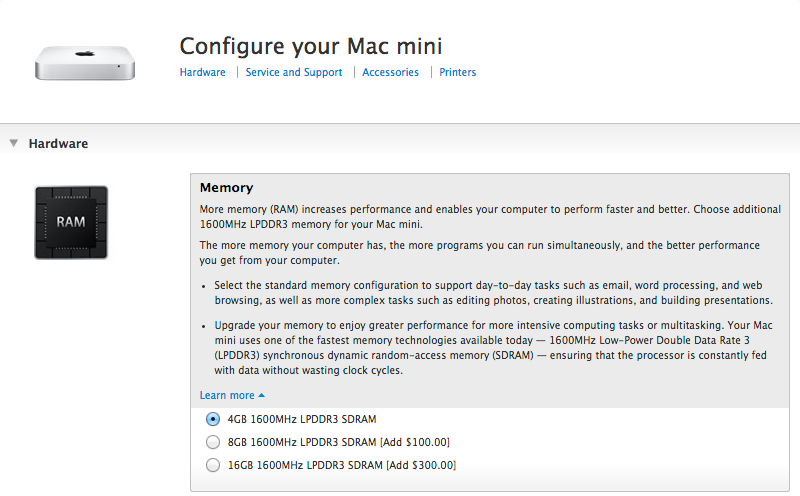Image resolution: width=800 pixels, height=496 pixels.
Task: Switch to the Accessories section
Action: [x=390, y=72]
